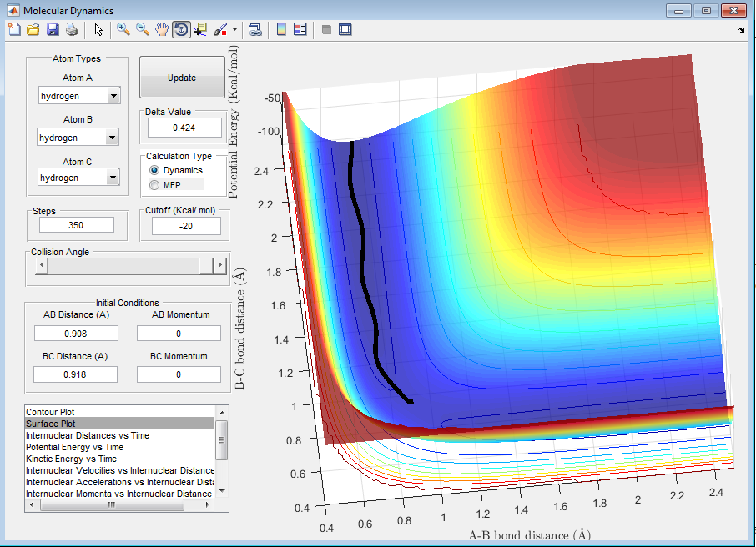Open a file with the folder icon
Screen dimensions: 756x547
click(33, 29)
